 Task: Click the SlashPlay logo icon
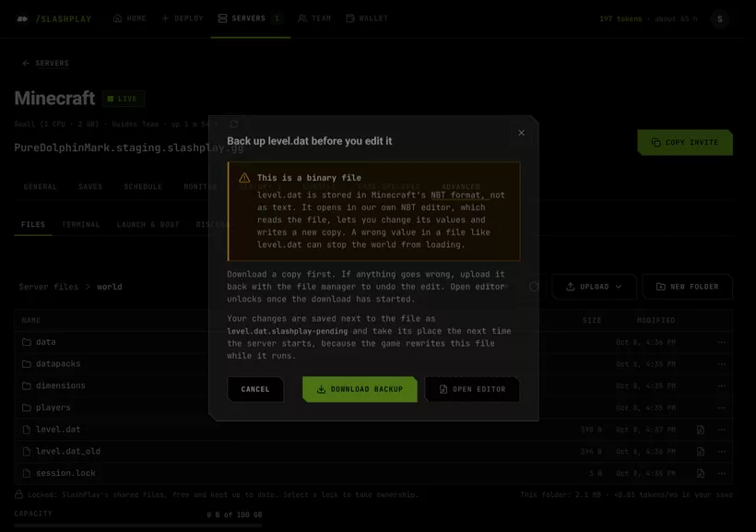(22, 18)
